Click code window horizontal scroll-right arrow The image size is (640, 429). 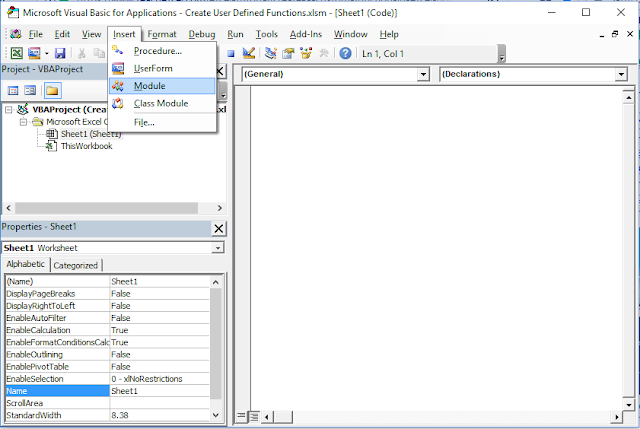coord(617,417)
